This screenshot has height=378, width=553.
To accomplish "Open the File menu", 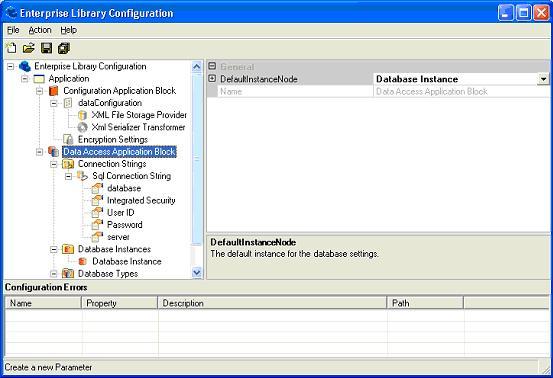I will 13,30.
